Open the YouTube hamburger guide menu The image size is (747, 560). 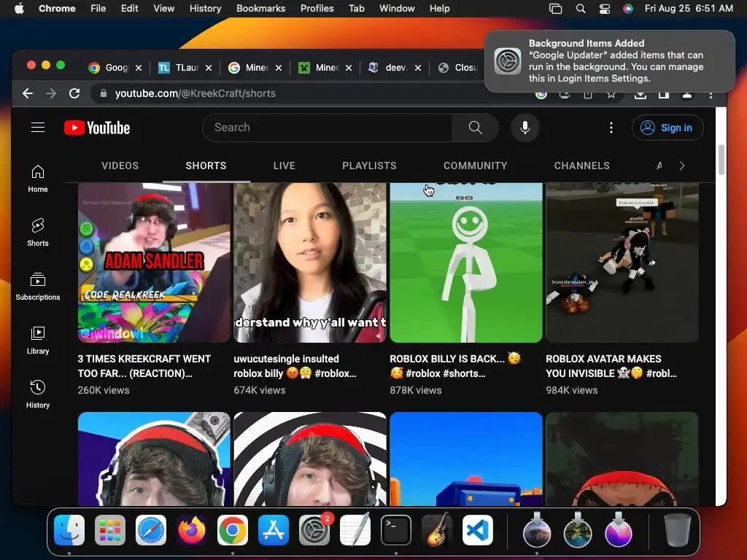(x=38, y=128)
